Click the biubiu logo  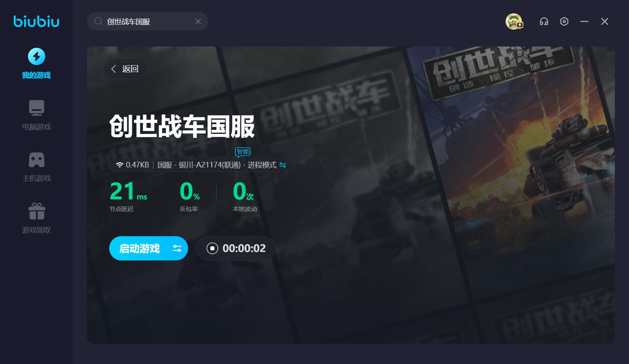click(36, 21)
